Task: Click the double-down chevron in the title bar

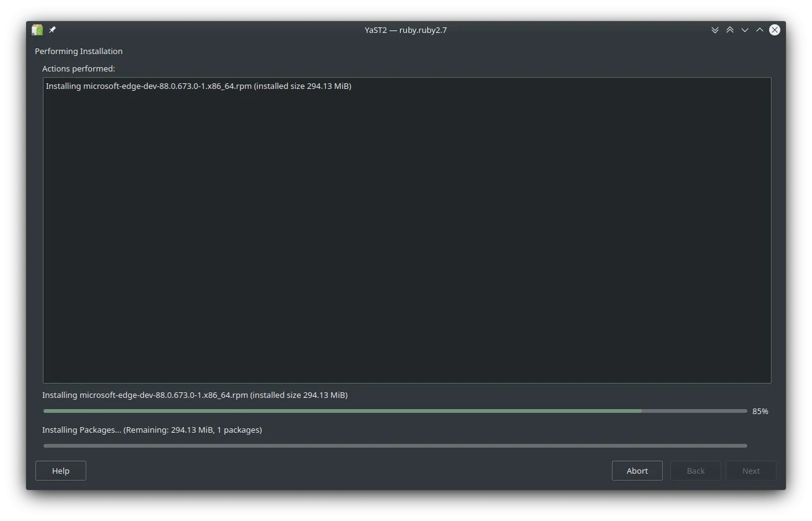Action: click(x=714, y=29)
